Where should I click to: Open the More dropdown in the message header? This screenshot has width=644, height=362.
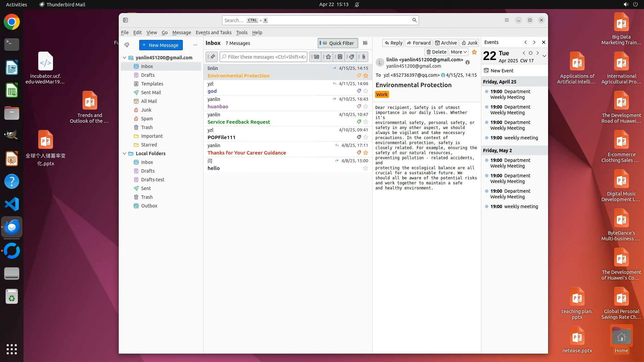click(459, 52)
